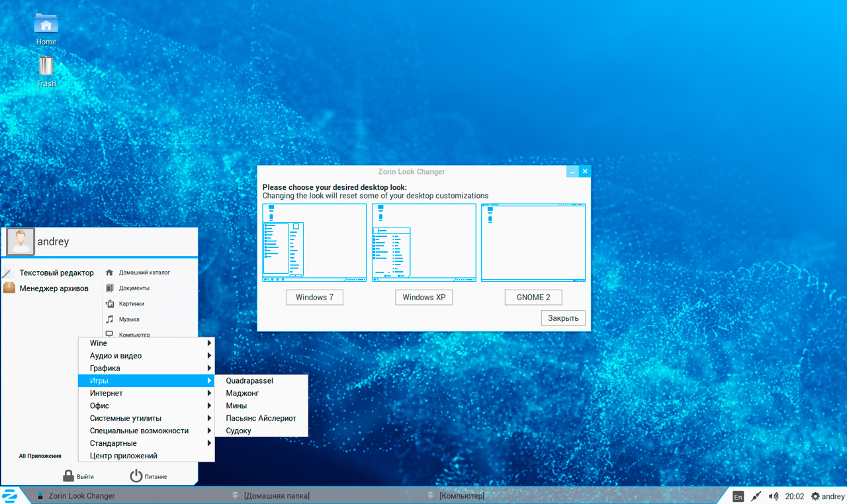
Task: Click the Windows XP layout preview thumbnail
Action: tap(423, 243)
